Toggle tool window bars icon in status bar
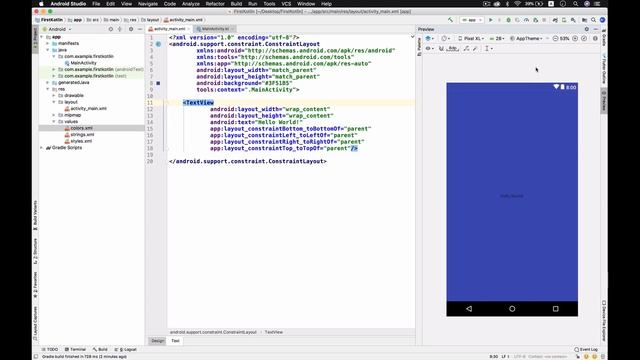 coord(36,356)
